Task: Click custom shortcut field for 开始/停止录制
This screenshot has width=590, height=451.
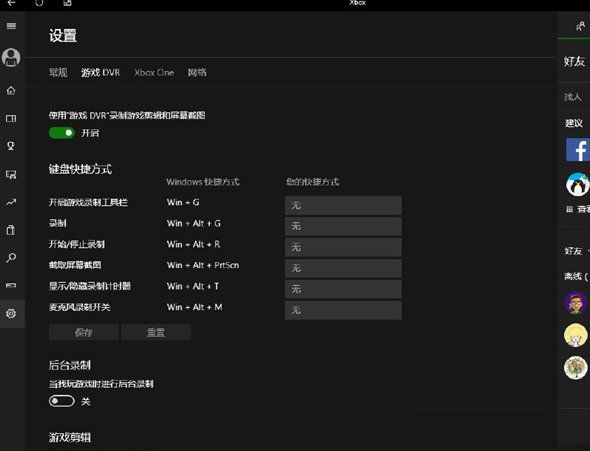Action: (343, 247)
